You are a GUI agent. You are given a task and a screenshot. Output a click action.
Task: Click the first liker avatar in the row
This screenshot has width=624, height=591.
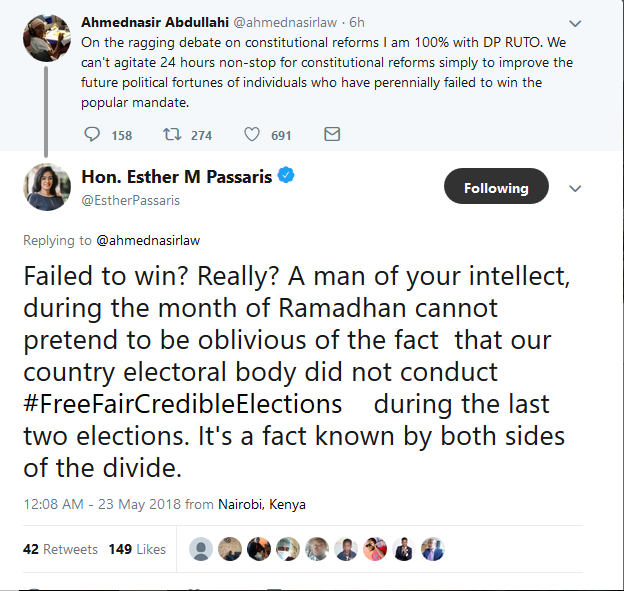point(201,549)
